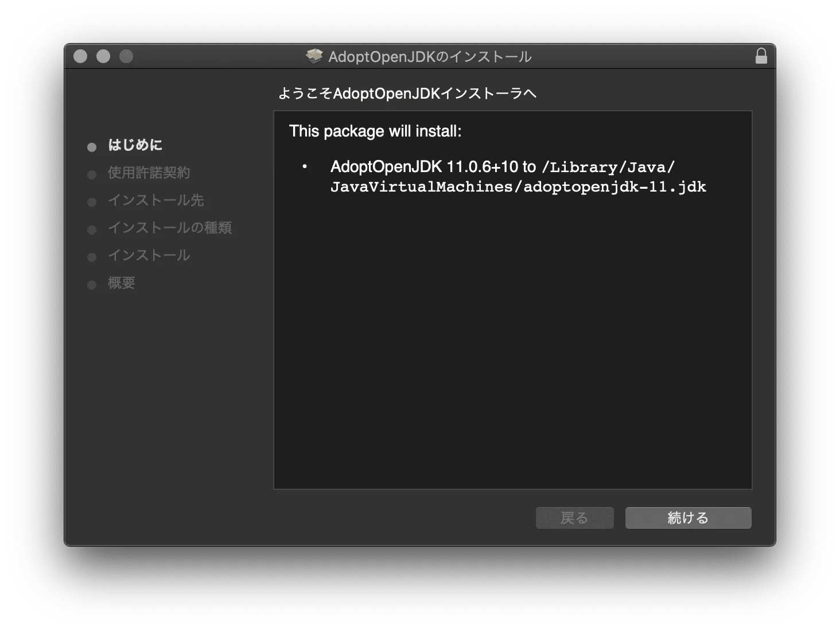The image size is (840, 631).
Task: Minimize the installer with the middle title-bar button
Action: coord(103,56)
